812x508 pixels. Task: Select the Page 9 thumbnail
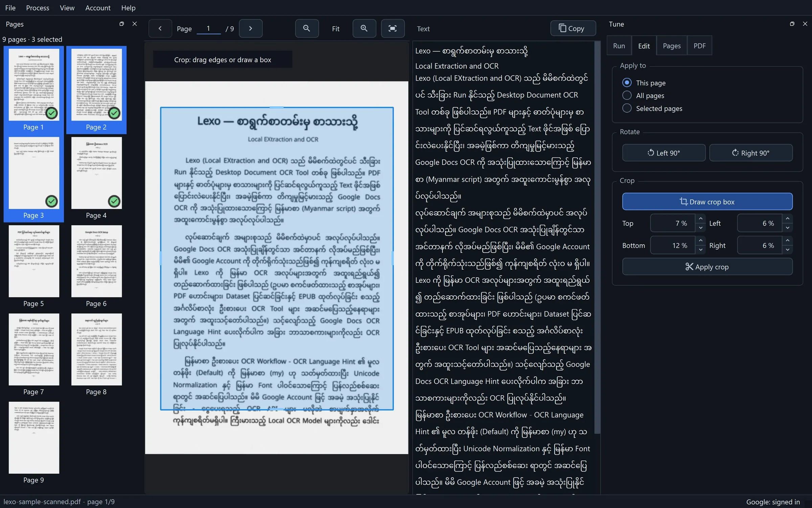pyautogui.click(x=34, y=443)
